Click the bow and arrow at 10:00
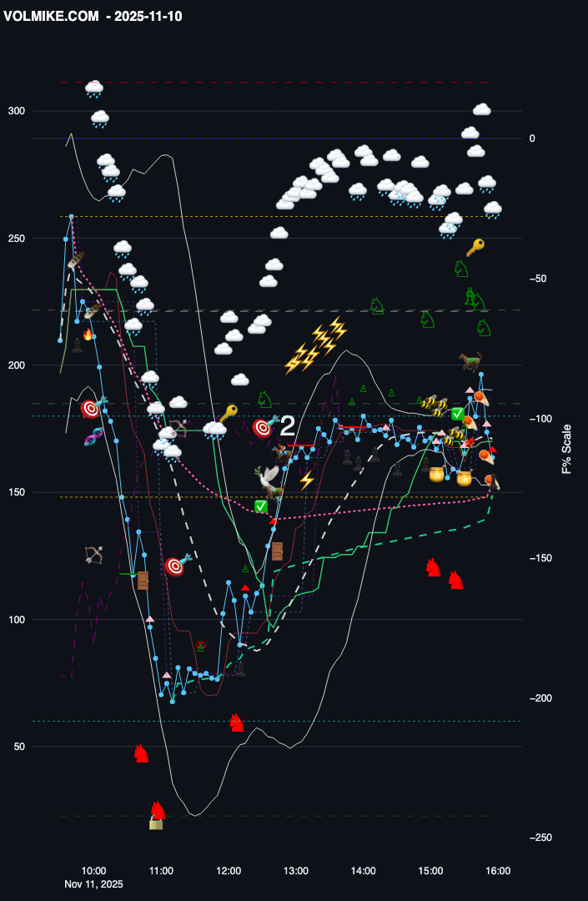Image resolution: width=588 pixels, height=901 pixels. pos(93,555)
